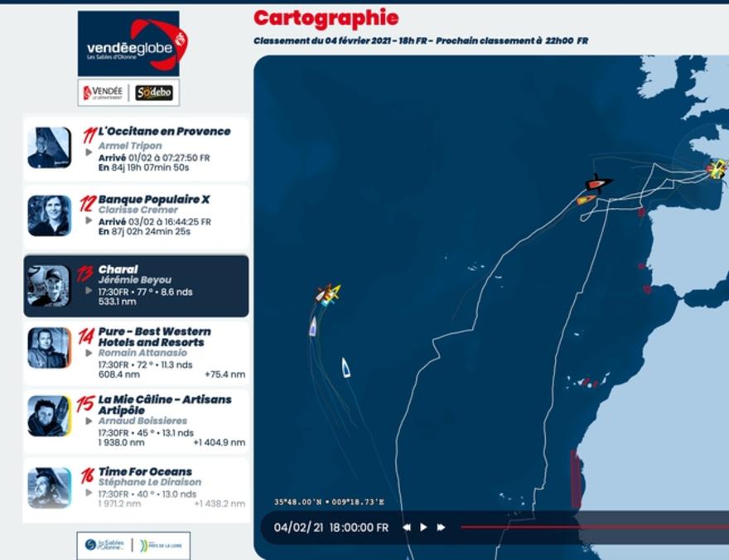Expand Pure - Best Western arrow
Viewport: 729px width, 560px height.
point(89,353)
